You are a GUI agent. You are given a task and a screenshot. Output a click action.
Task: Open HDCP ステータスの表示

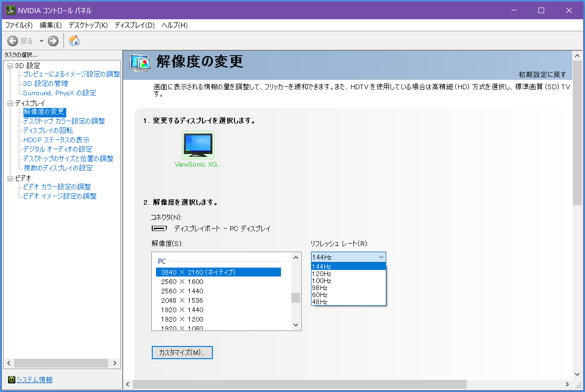(x=56, y=140)
